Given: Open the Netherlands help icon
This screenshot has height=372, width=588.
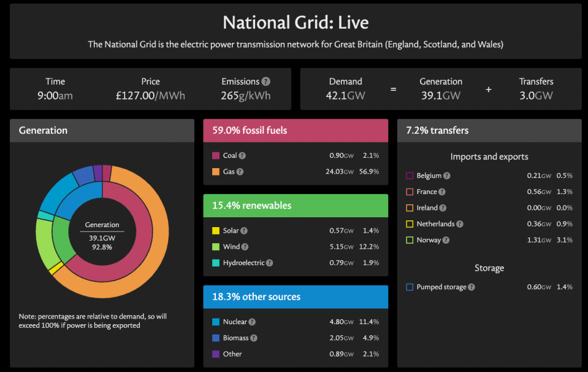Looking at the screenshot, I should [x=460, y=224].
